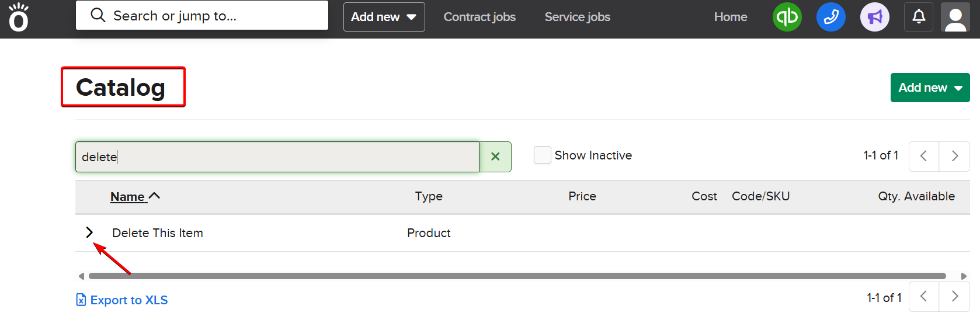
Task: Go to next page using top pagination
Action: pos(954,156)
